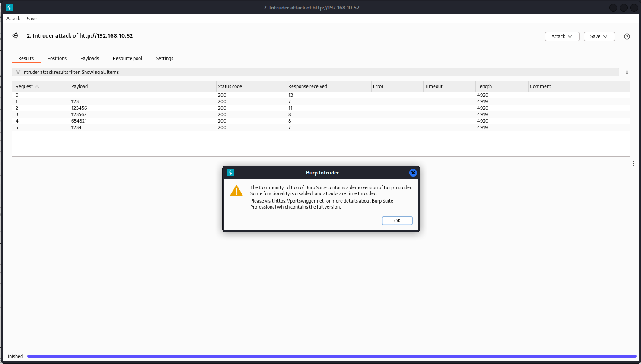Viewport: 641px width, 364px height.
Task: Switch to the Results tab
Action: [x=26, y=58]
